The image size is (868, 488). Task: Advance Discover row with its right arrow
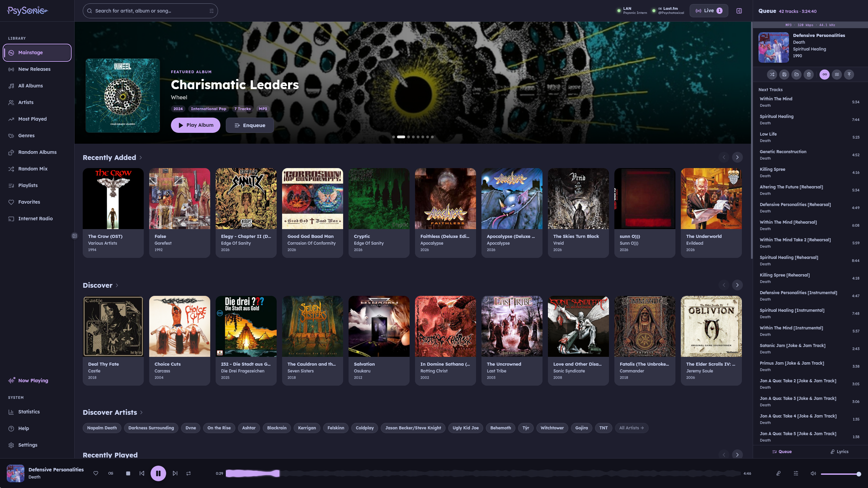[x=737, y=285]
